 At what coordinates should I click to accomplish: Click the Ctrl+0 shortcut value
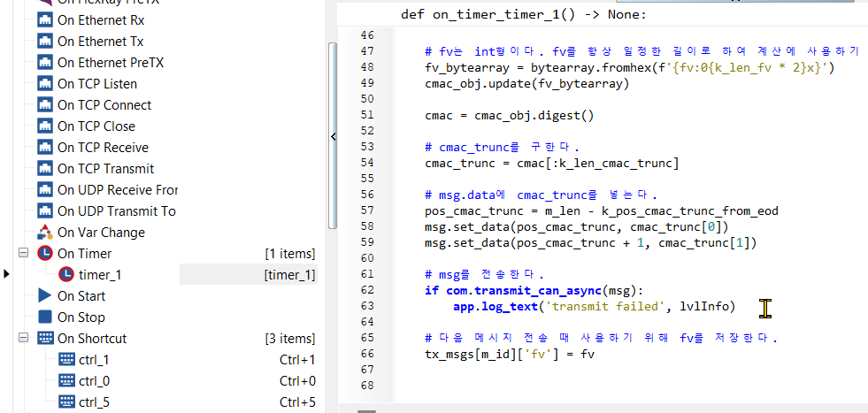[297, 381]
